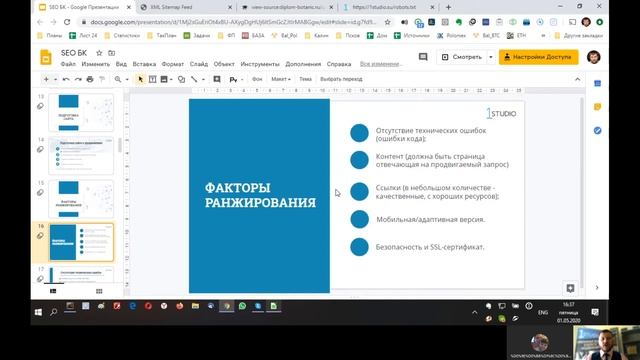Click the Explore button at slide corner

[x=570, y=288]
